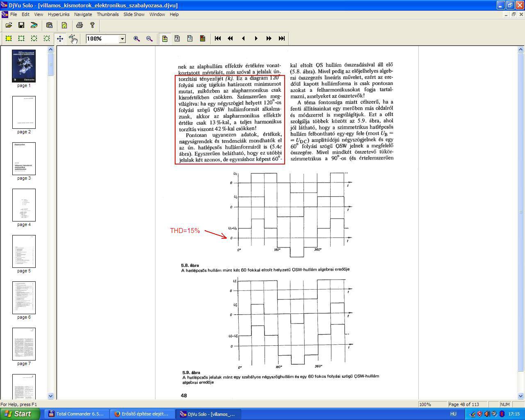Open help with the question mark icon

click(92, 25)
